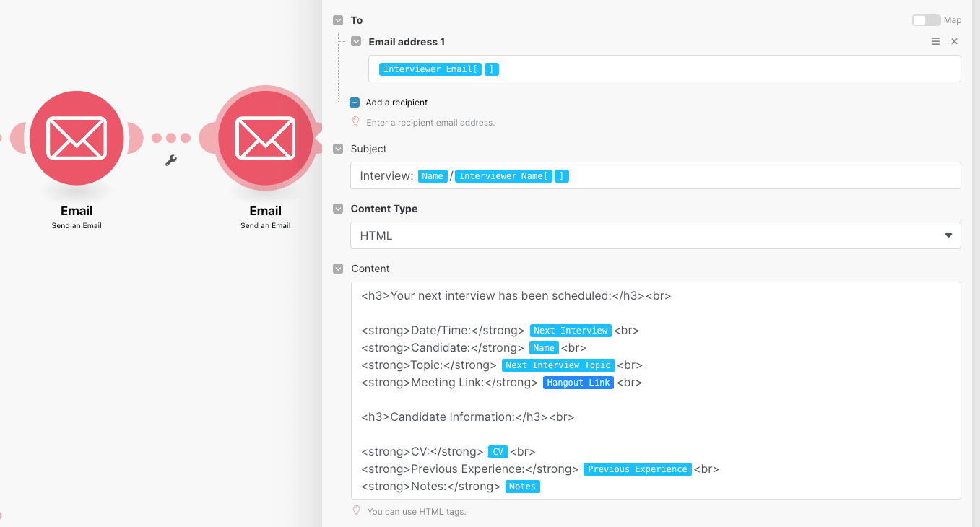Collapse the Email address 1 item

355,41
